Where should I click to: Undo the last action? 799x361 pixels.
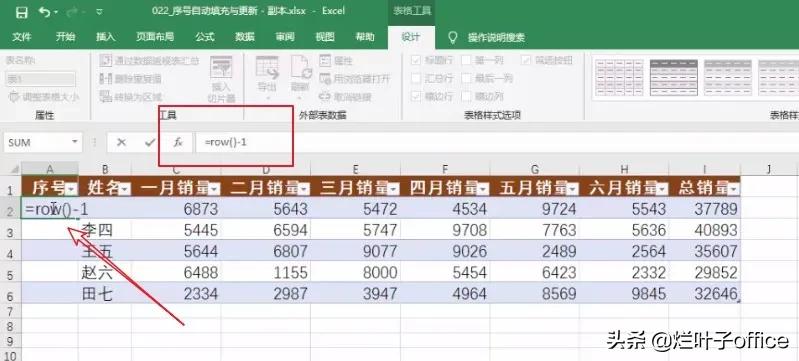tap(45, 11)
